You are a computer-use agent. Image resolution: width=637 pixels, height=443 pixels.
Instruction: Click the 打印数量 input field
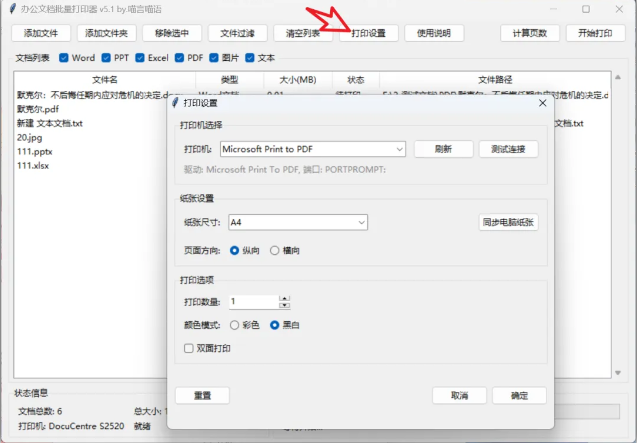tap(252, 301)
